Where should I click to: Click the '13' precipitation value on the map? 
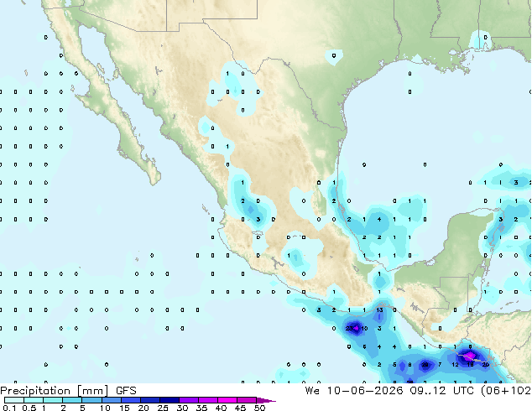click(x=379, y=310)
